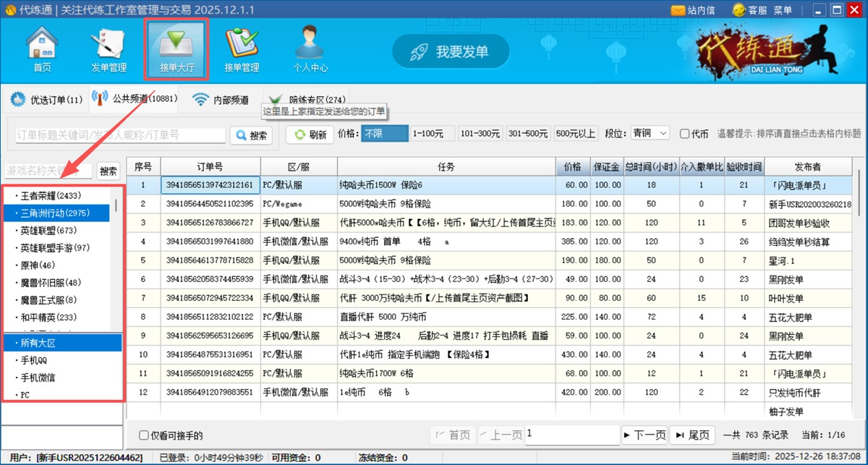Enable the 代币 checkbox

tap(684, 135)
